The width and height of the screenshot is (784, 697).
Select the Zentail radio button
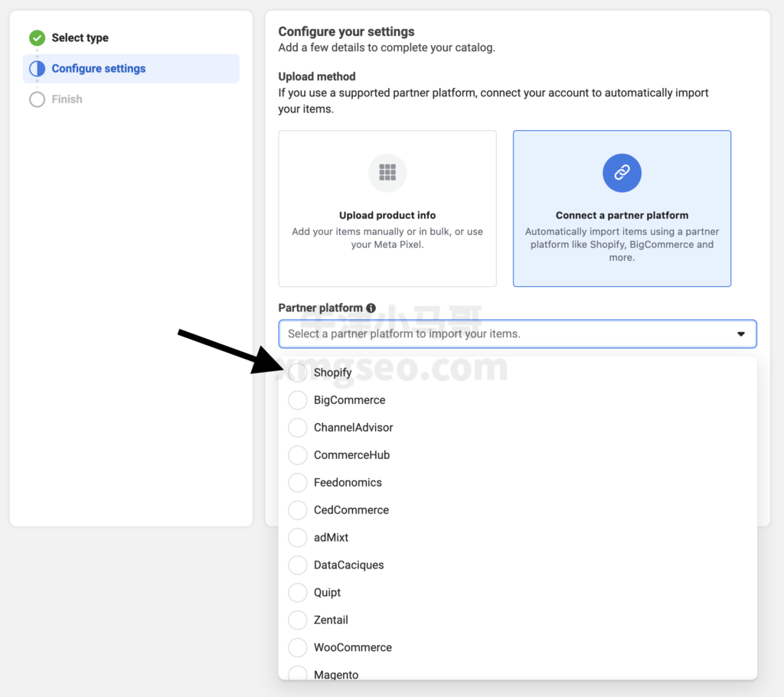pyautogui.click(x=298, y=620)
